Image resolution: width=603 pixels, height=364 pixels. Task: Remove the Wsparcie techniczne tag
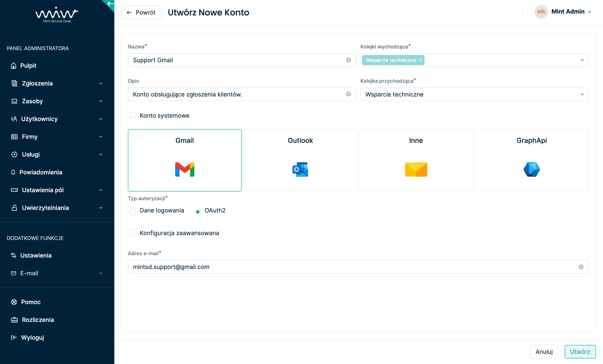coord(420,60)
